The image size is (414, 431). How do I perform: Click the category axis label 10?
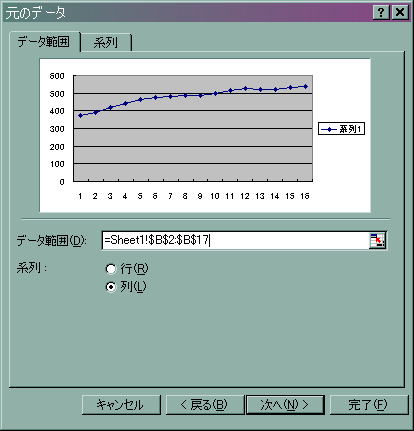tap(215, 196)
